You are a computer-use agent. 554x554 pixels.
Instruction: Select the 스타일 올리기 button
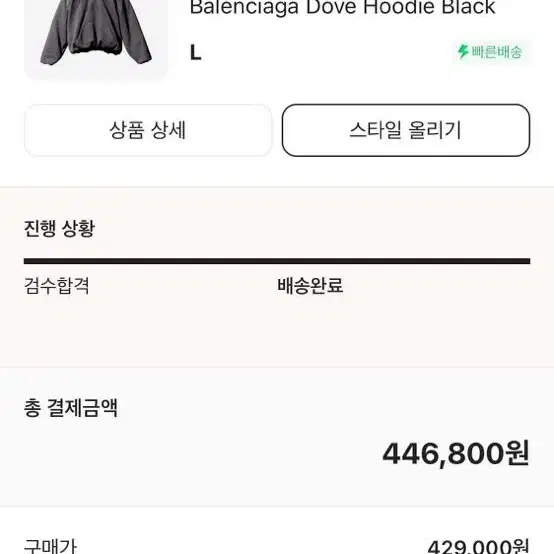coord(406,130)
